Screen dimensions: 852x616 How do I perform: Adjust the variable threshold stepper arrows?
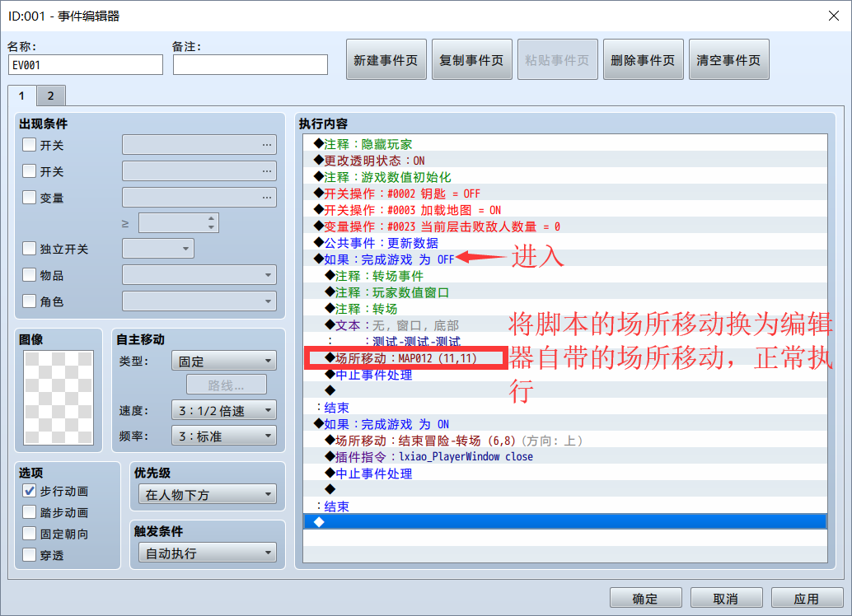click(x=212, y=222)
